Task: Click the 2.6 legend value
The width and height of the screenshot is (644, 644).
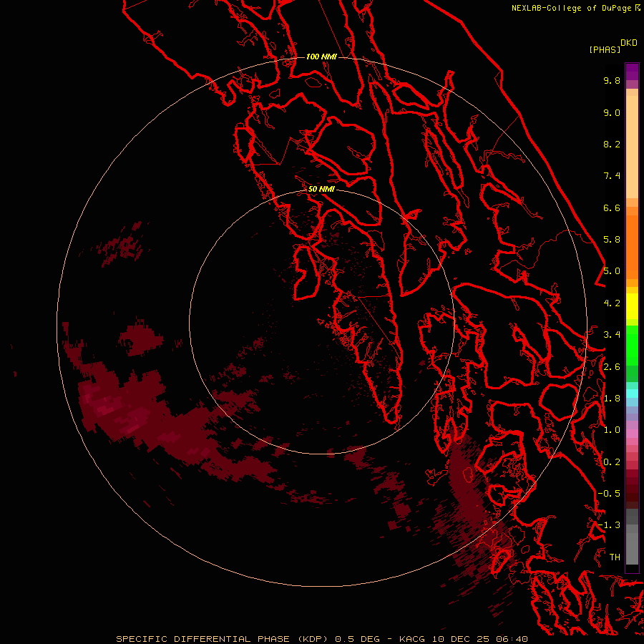Action: click(x=612, y=367)
